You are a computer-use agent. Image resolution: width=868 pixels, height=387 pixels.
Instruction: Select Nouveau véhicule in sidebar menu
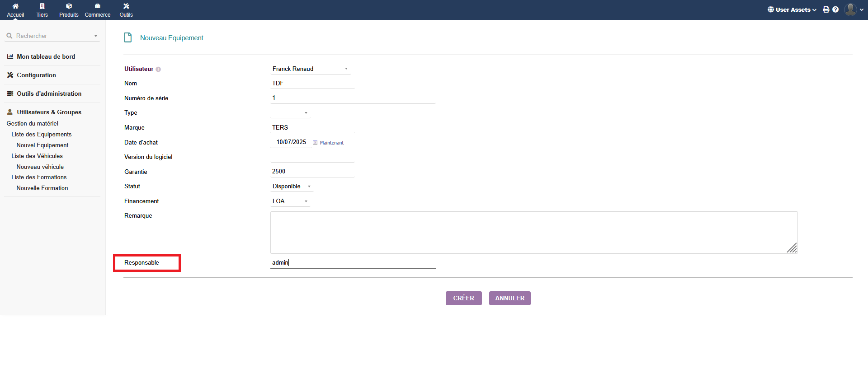pos(40,167)
